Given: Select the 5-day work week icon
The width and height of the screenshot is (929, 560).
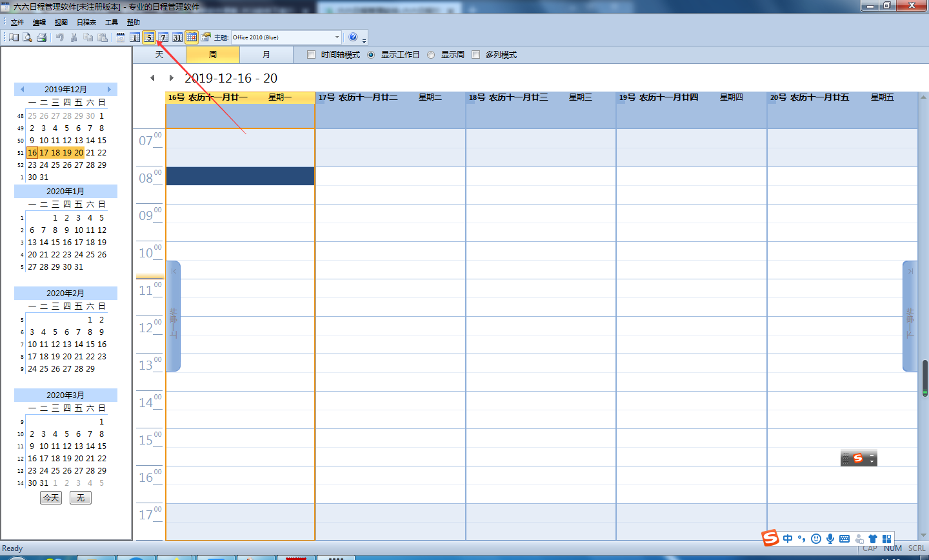Looking at the screenshot, I should click(x=149, y=37).
